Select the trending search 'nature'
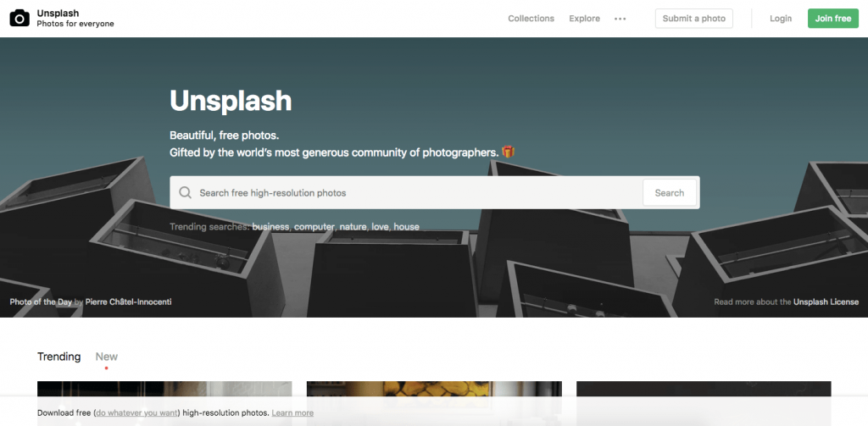Image resolution: width=868 pixels, height=426 pixels. 353,227
